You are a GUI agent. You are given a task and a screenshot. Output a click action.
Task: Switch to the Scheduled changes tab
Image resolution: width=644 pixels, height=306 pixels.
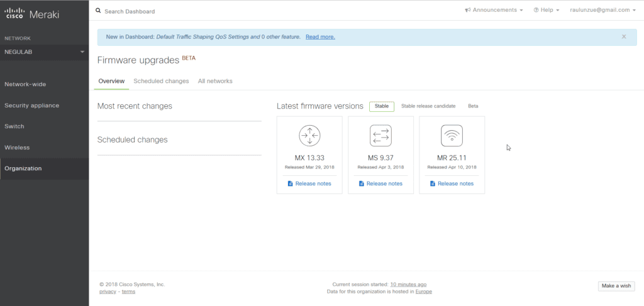[x=161, y=81]
